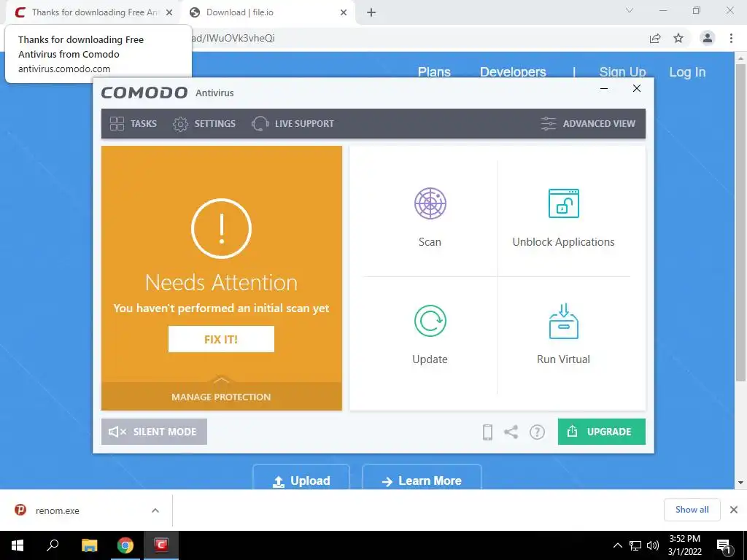
Task: Bookmark this page with star icon
Action: coord(678,38)
